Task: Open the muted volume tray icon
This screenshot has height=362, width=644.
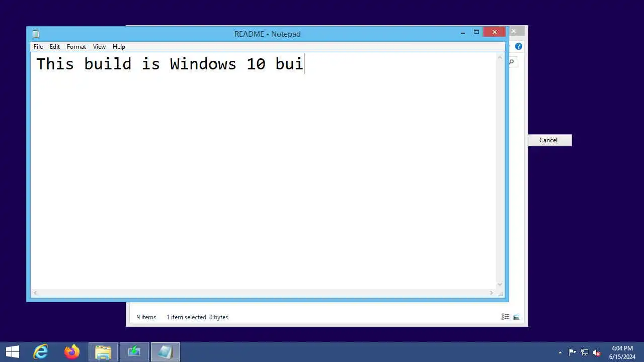Action: coord(597,352)
